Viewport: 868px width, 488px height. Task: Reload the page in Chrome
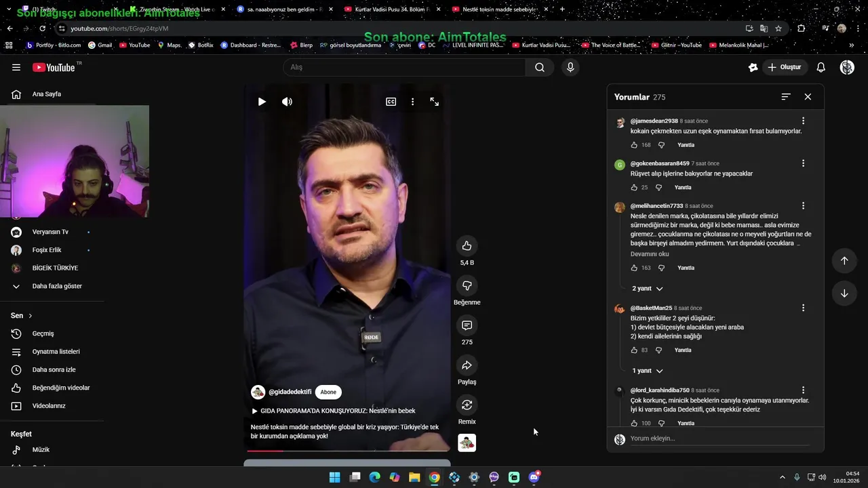(42, 28)
